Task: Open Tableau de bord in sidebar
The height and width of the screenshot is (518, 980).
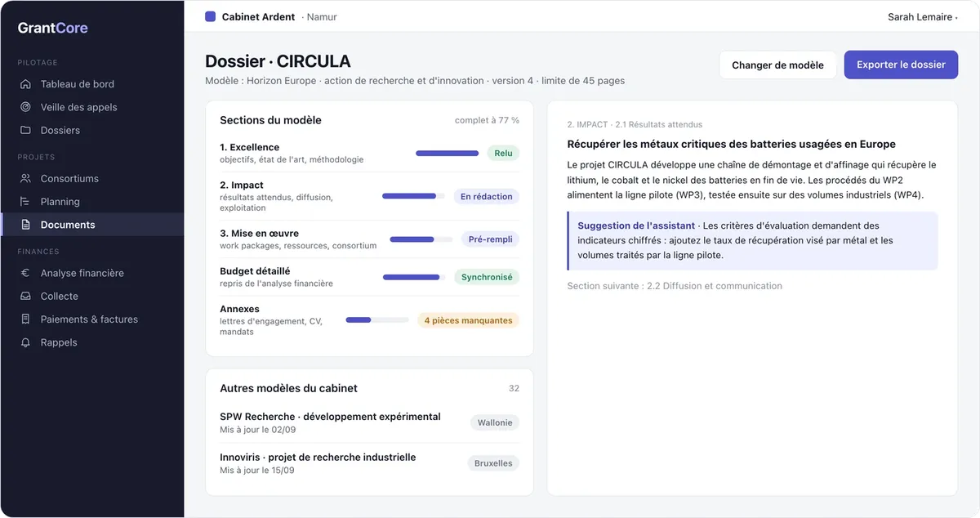Action: point(91,84)
